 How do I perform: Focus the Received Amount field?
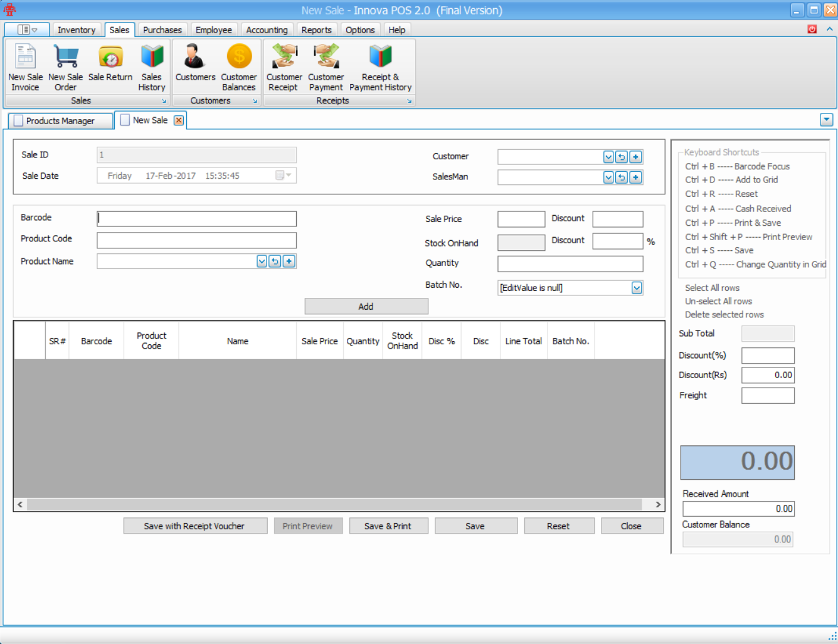(738, 509)
